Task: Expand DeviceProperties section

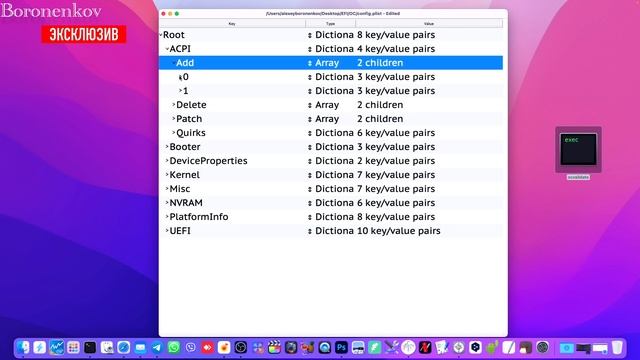Action: (167, 161)
